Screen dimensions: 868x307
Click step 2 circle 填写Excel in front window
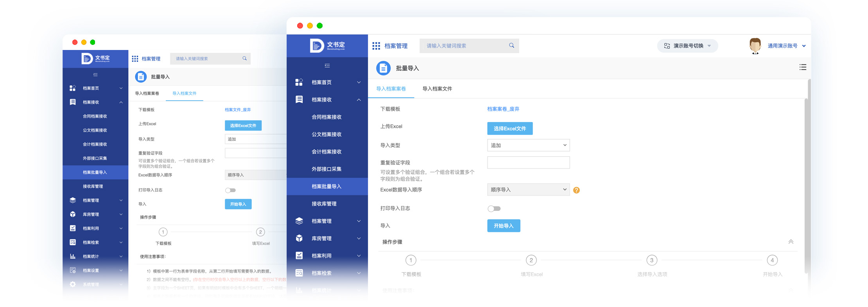click(531, 260)
